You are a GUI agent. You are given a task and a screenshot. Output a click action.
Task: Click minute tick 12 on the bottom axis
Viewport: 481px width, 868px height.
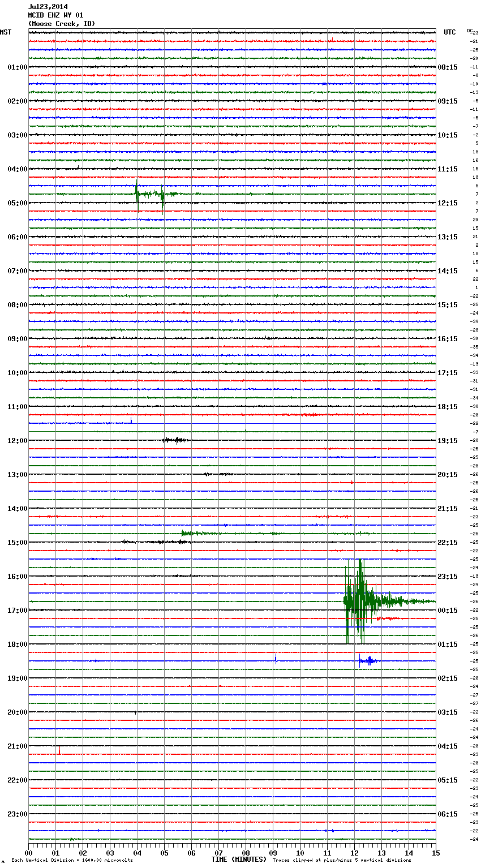355,852
